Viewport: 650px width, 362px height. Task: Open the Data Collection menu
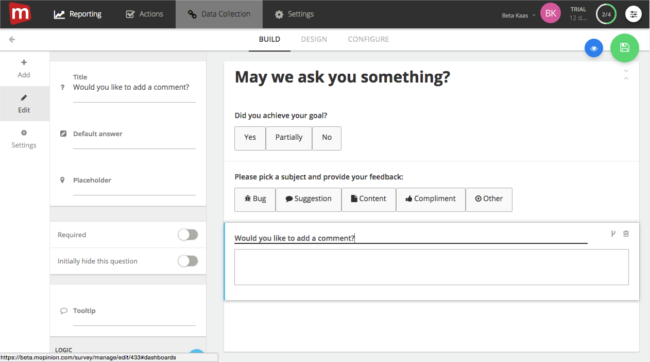click(x=219, y=14)
